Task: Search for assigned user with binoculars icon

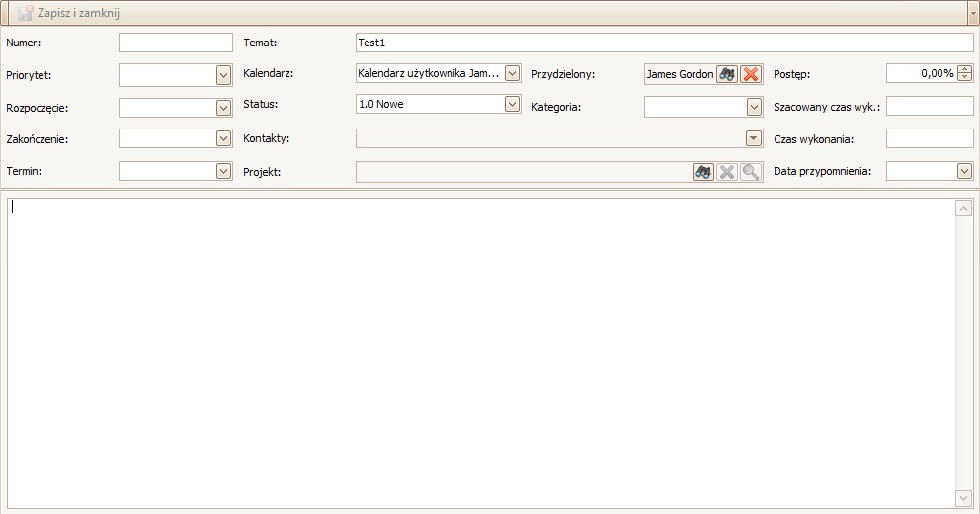Action: click(727, 74)
